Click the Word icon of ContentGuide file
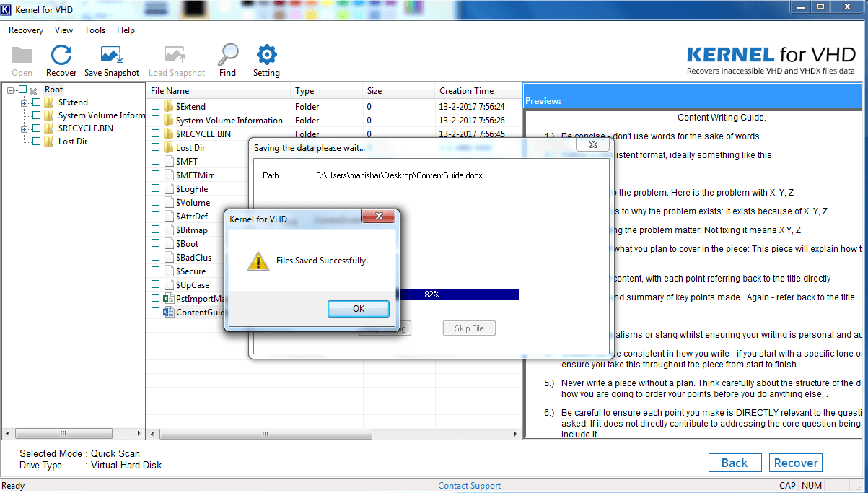 (x=169, y=312)
